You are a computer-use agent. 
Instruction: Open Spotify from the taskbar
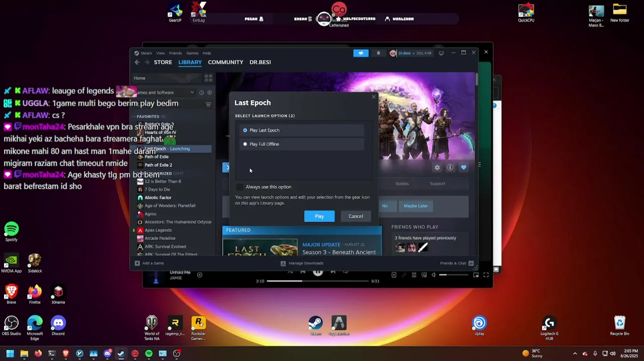click(x=149, y=353)
